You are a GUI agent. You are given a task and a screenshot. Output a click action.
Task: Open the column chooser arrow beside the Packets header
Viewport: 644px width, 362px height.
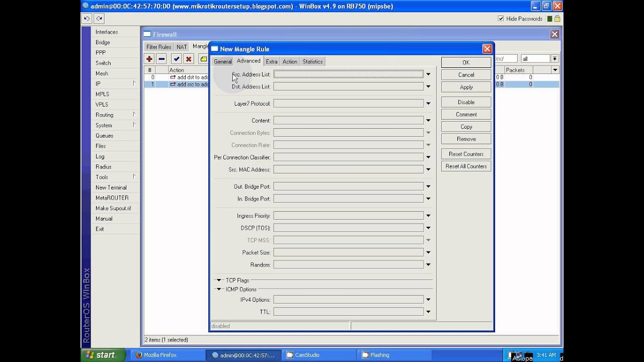pos(555,70)
